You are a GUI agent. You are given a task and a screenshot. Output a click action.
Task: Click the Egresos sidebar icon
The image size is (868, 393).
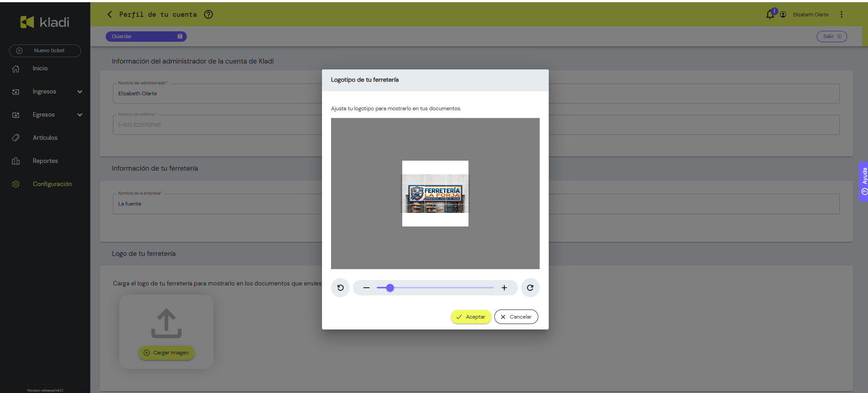click(16, 115)
